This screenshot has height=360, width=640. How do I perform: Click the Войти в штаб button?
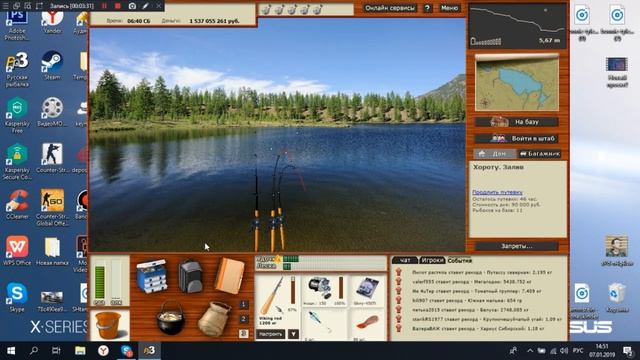coord(517,138)
